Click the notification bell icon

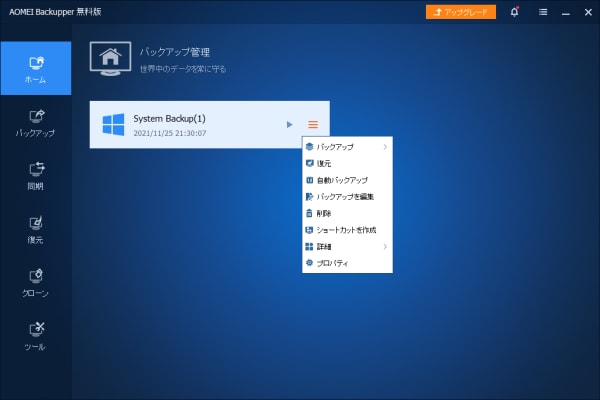[514, 12]
